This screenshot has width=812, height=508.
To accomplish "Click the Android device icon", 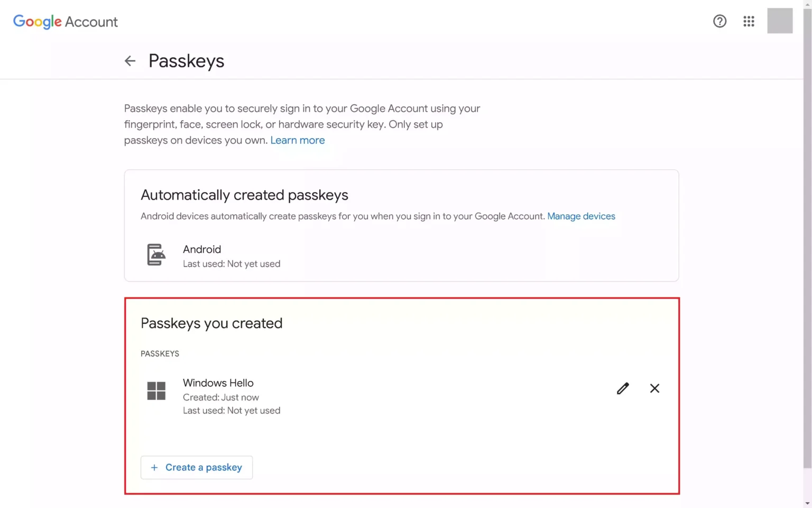I will pyautogui.click(x=156, y=255).
